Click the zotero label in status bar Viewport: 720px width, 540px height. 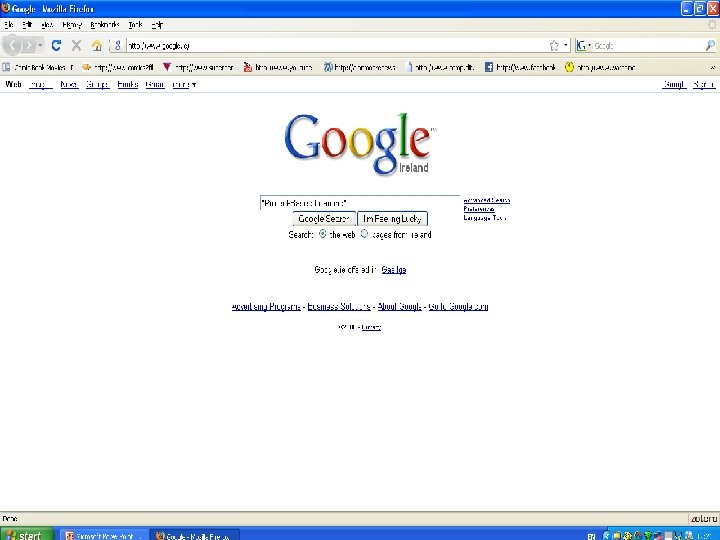coord(704,519)
